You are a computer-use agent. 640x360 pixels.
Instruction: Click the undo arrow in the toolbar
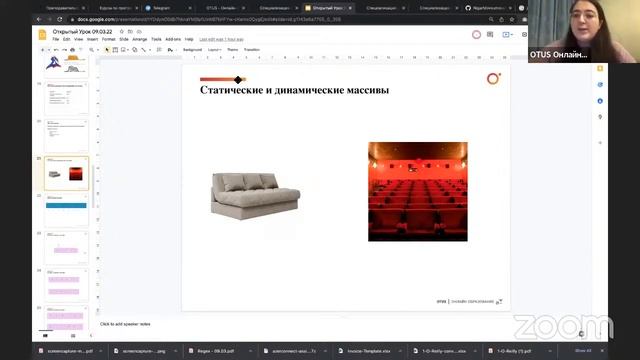[x=56, y=50]
